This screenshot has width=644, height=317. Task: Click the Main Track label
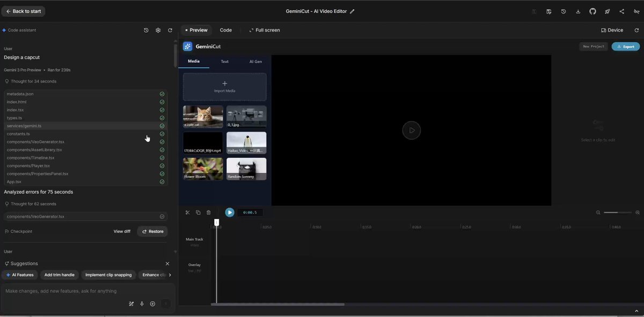(x=195, y=239)
